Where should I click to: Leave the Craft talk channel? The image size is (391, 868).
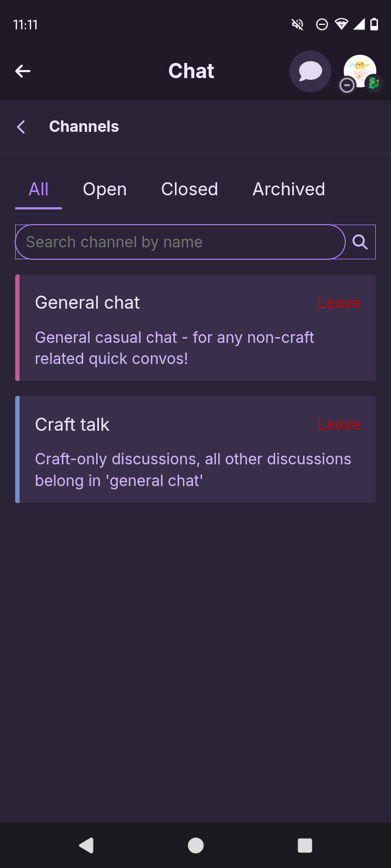[x=339, y=424]
